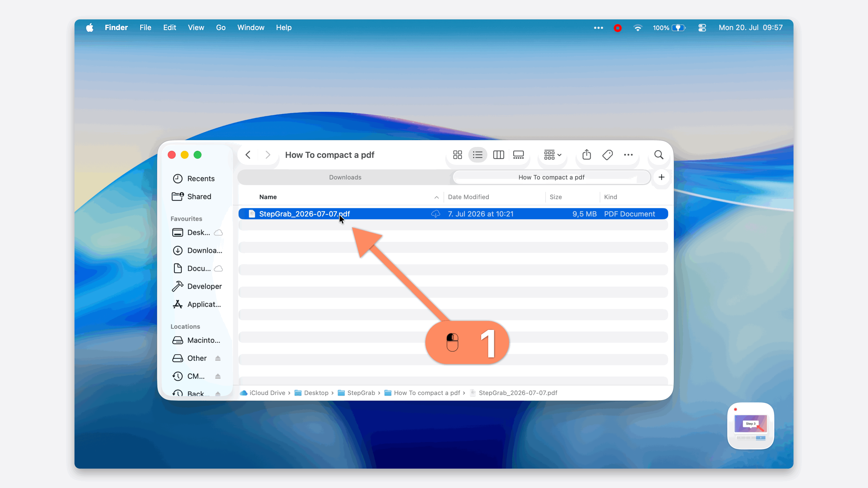Open the StepGrab floating thumbnail

(x=751, y=426)
